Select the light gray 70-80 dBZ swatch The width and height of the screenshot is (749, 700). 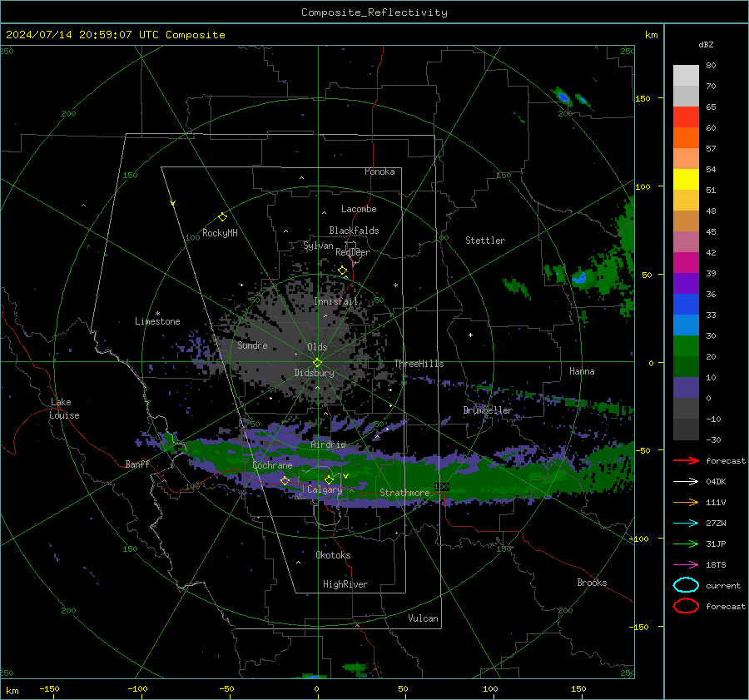(686, 75)
